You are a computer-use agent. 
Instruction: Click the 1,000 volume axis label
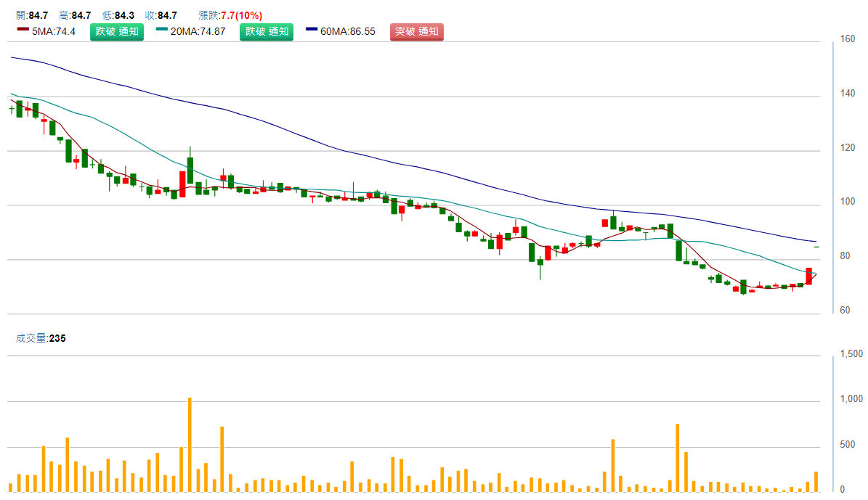click(851, 399)
